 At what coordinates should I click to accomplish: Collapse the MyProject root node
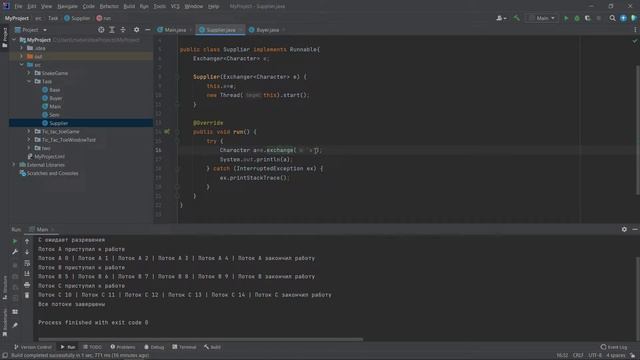tap(14, 40)
